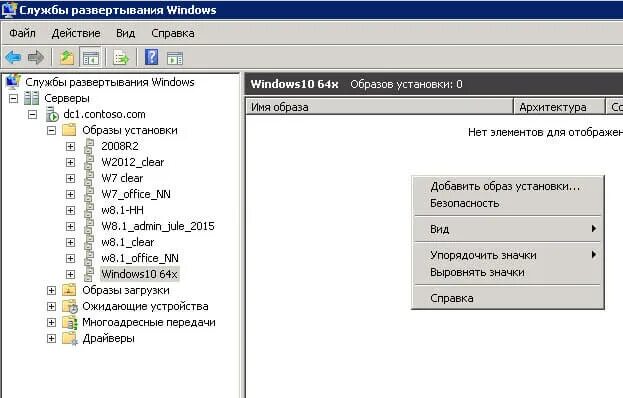This screenshot has height=398, width=623.
Task: Collapse the dc1.contoso.com node
Action: (33, 114)
